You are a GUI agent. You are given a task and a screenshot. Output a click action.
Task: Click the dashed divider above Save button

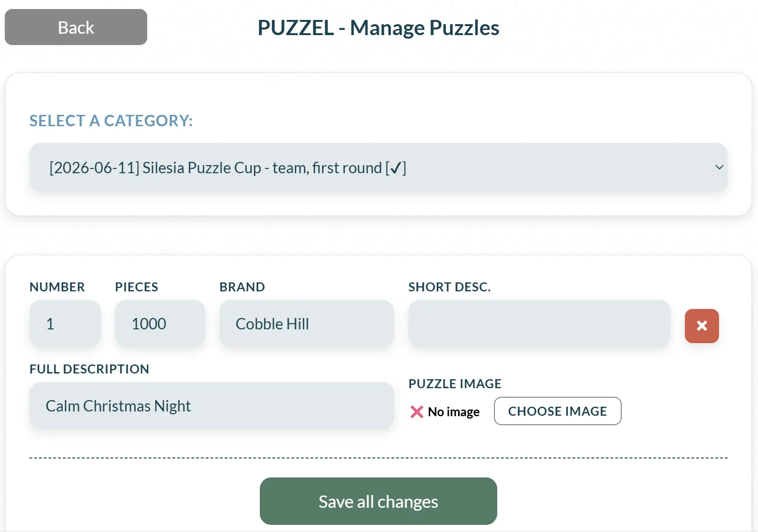(x=378, y=457)
